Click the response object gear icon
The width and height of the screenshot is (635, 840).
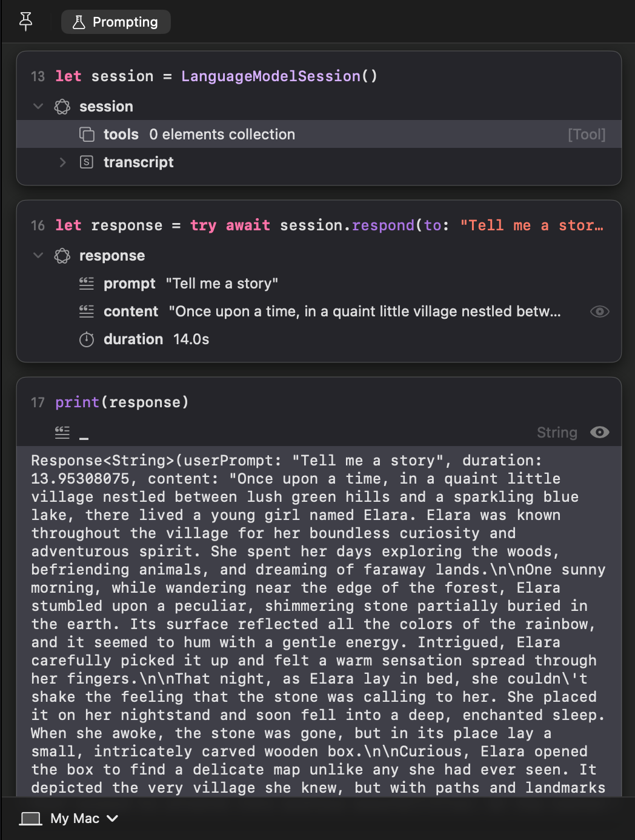[62, 256]
